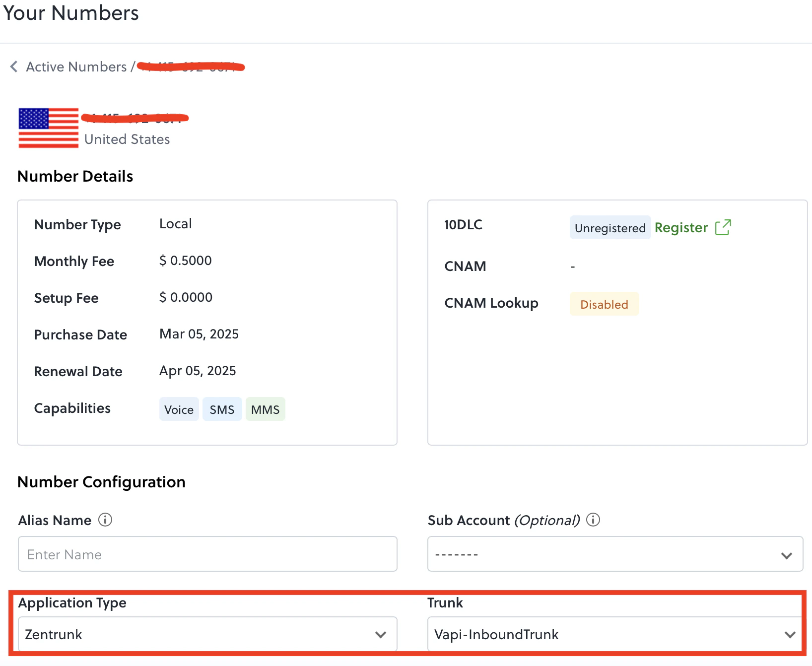Click the Number Details section title
The height and width of the screenshot is (666, 812).
coord(75,176)
